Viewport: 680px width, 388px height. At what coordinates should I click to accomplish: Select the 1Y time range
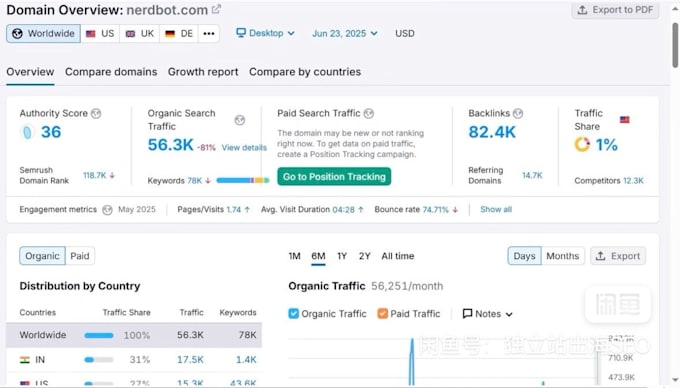342,256
